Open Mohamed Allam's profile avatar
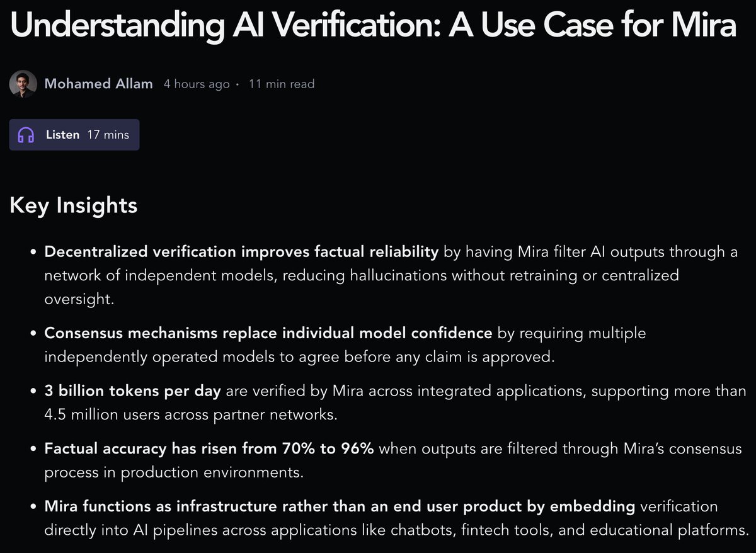This screenshot has width=756, height=553. click(x=23, y=84)
